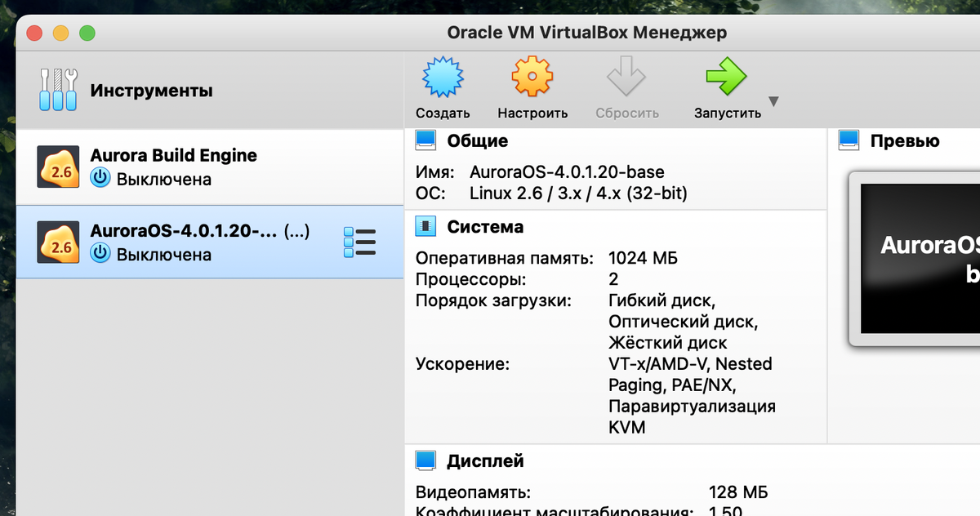Open the AuroraOS machine list menu icon
980x516 pixels.
click(x=359, y=242)
